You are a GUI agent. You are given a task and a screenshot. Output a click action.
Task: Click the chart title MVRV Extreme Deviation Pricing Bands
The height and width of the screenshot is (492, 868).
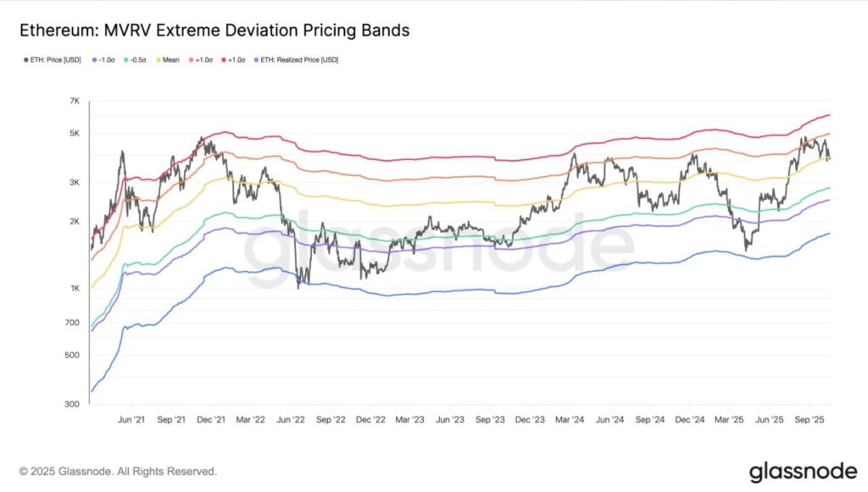tap(214, 30)
